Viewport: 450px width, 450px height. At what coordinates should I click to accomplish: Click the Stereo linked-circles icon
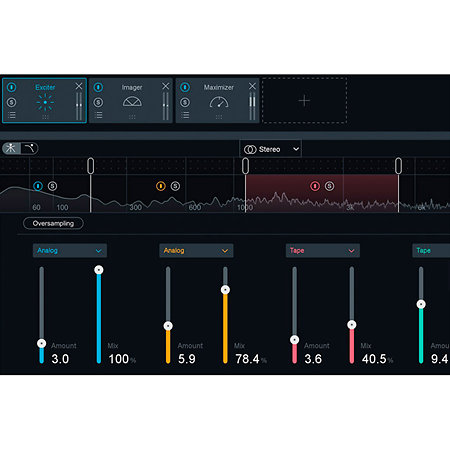point(250,149)
